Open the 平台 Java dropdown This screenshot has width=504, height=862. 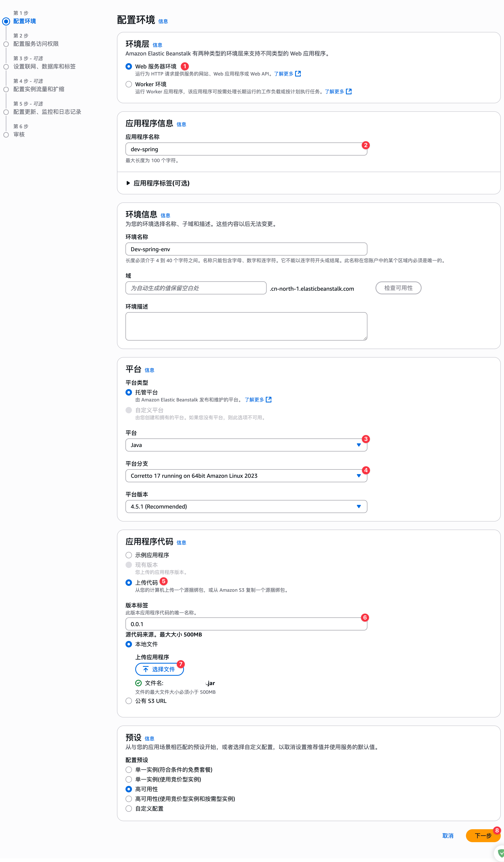coord(246,445)
